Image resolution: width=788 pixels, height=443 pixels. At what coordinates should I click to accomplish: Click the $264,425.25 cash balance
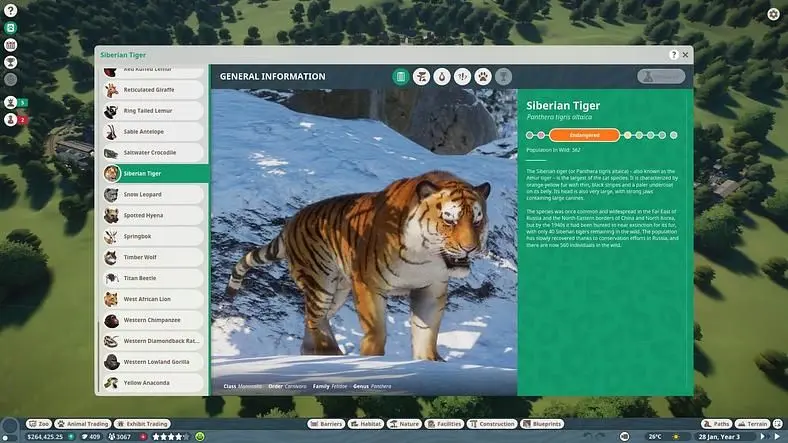45,437
